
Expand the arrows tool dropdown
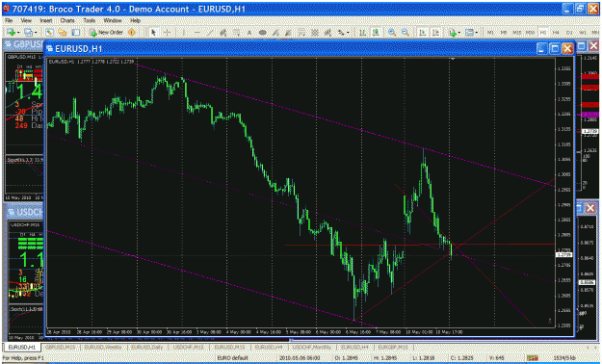point(348,33)
